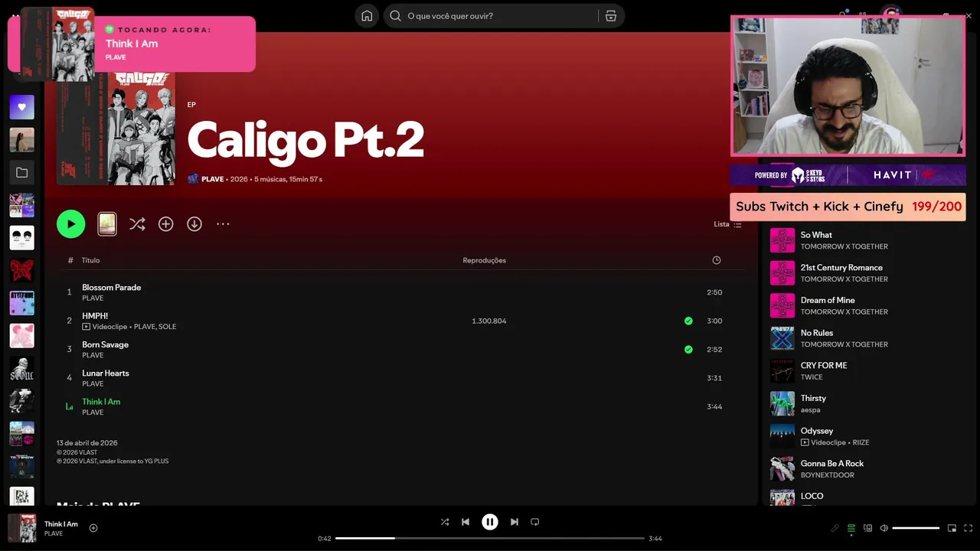Open the red-lettered playlist cover in sidebar
The height and width of the screenshot is (551, 980).
[x=21, y=270]
